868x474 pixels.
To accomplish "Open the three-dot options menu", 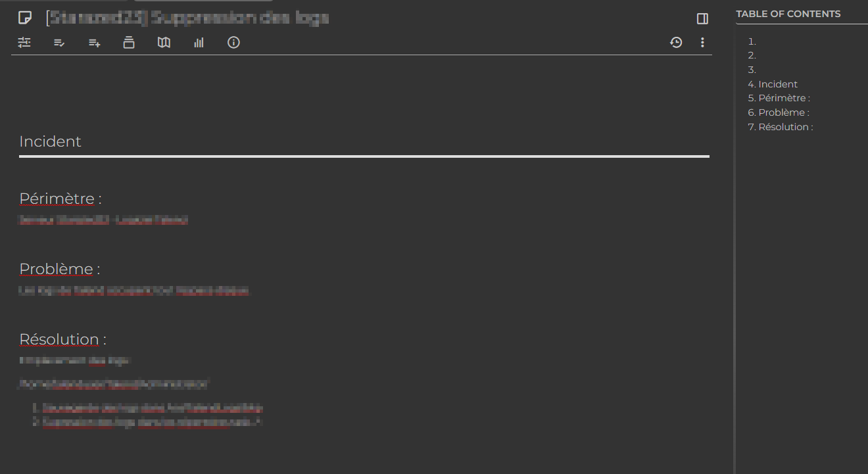I will tap(702, 42).
